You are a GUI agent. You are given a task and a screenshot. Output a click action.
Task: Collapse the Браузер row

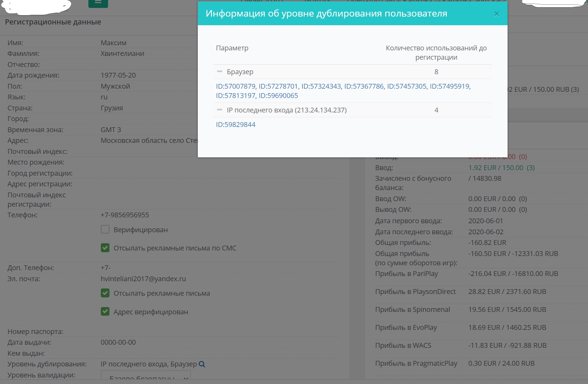point(220,72)
